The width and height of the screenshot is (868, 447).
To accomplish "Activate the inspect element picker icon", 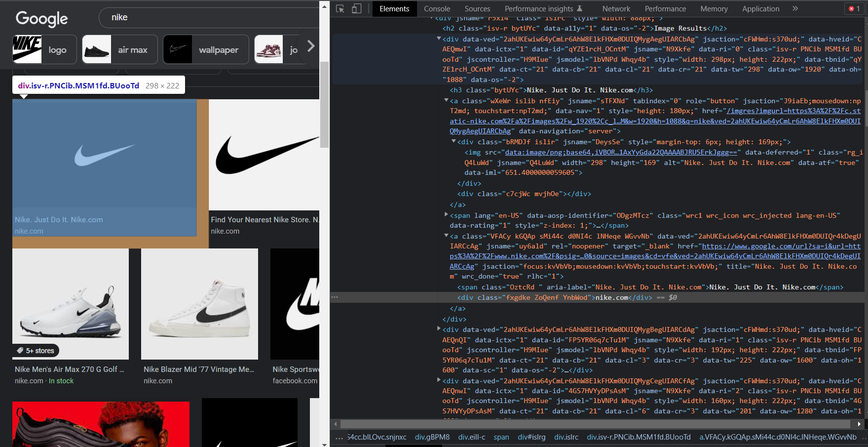I will [x=340, y=9].
